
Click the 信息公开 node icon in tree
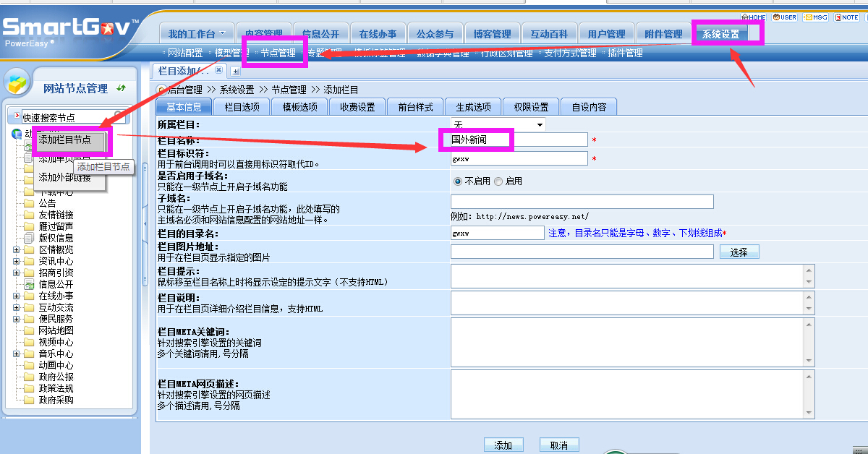point(30,284)
